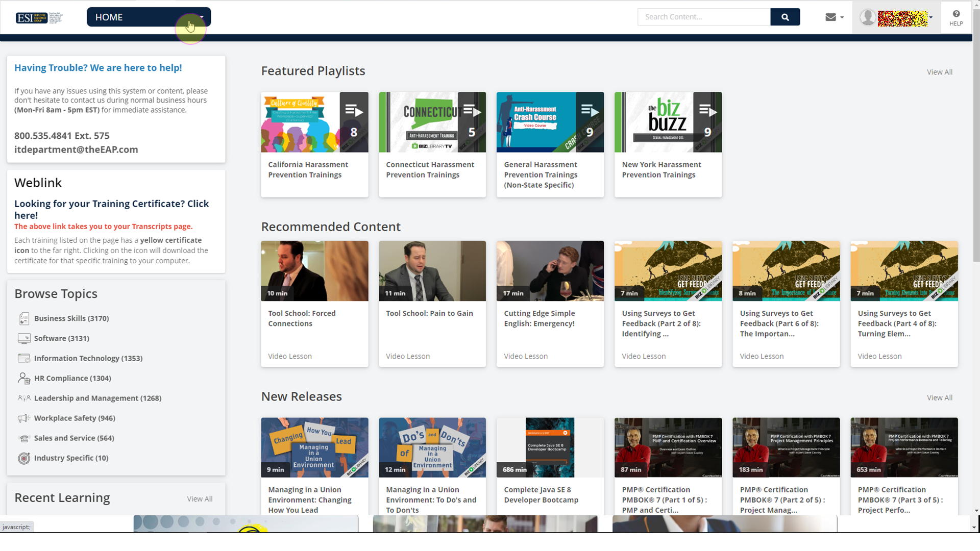
Task: Click the Business Skills topic icon
Action: (24, 318)
